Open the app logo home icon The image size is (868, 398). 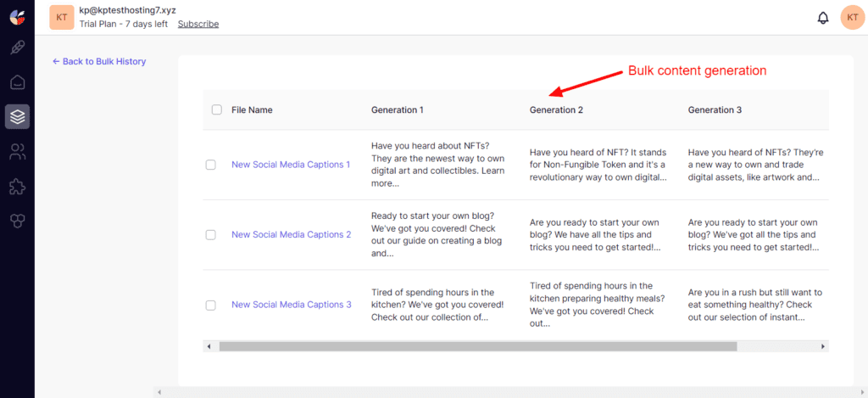(x=17, y=17)
